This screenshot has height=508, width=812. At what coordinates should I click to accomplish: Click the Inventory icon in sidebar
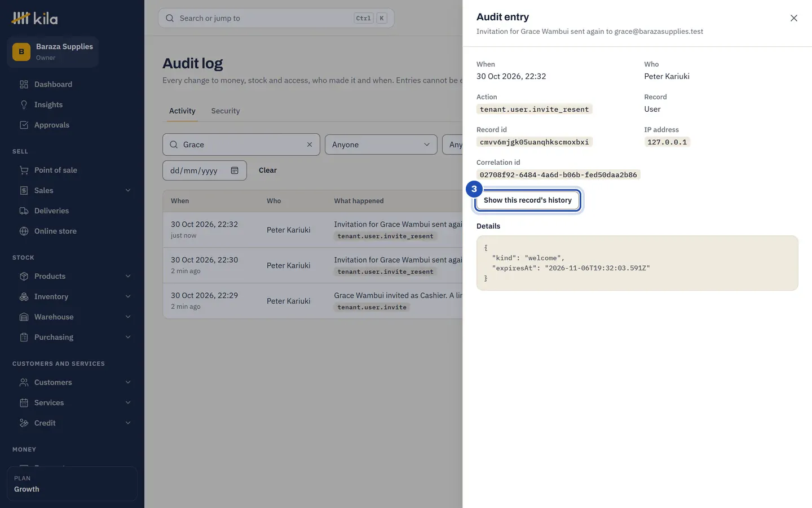[24, 296]
